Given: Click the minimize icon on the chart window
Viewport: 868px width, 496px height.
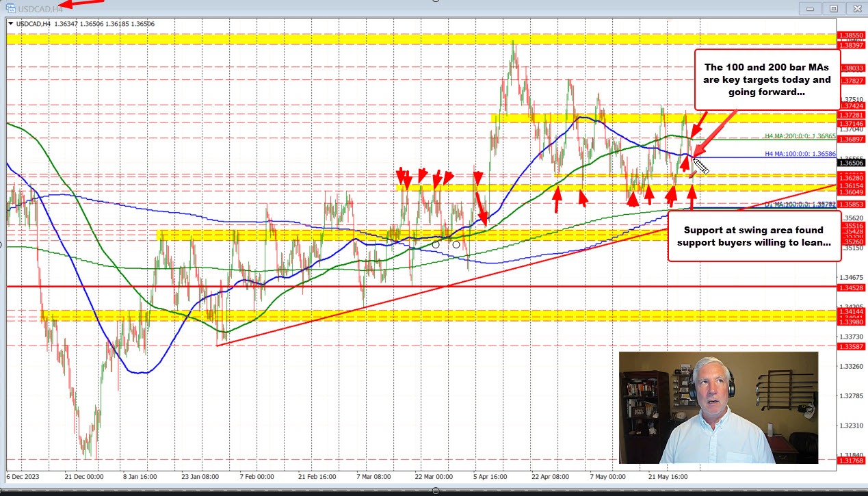Looking at the screenshot, I should pos(811,8).
